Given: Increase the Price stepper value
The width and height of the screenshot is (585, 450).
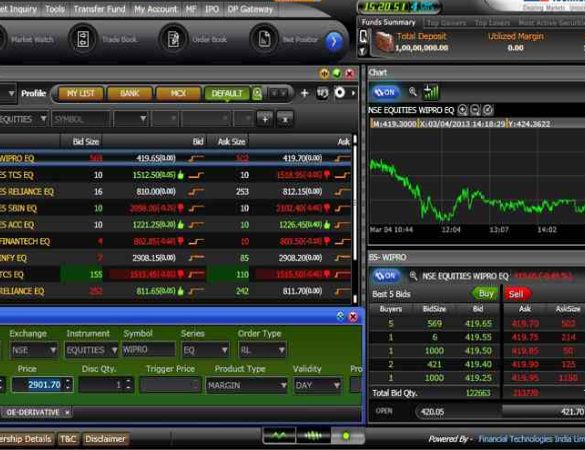Looking at the screenshot, I should (68, 381).
